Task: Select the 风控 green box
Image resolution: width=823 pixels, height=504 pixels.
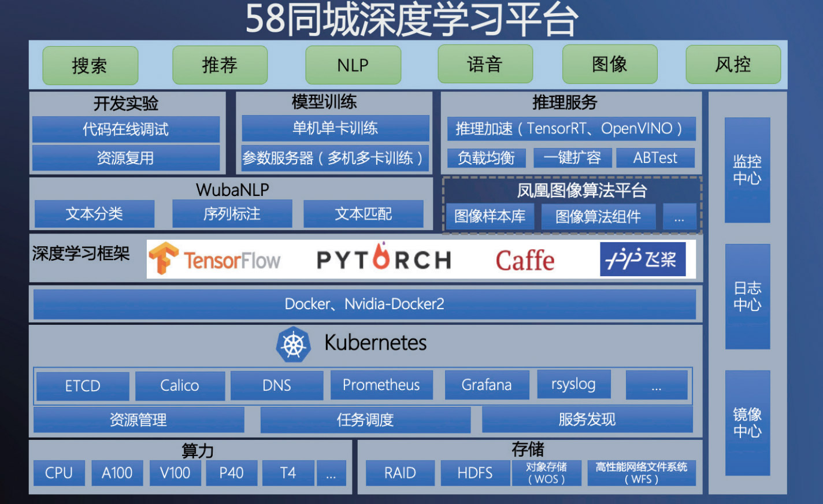Action: [x=733, y=64]
